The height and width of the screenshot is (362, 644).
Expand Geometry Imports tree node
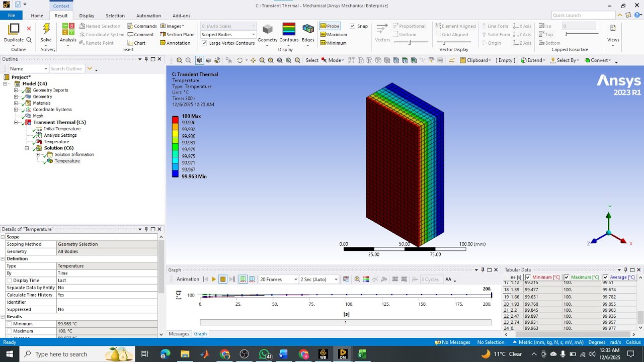(x=16, y=90)
